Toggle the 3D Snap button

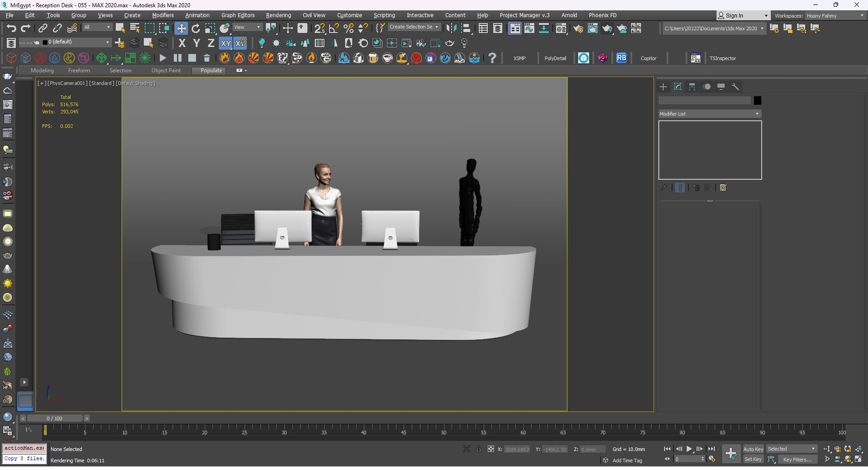tap(320, 28)
